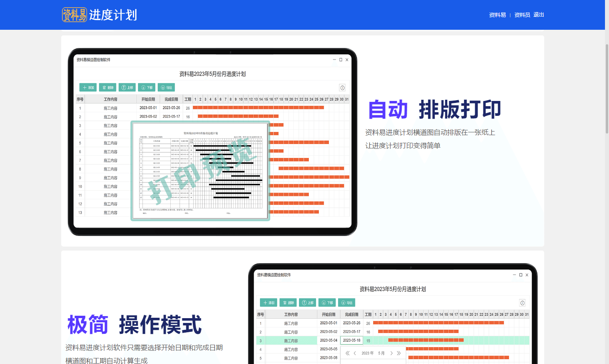Click the 15 duration cell in the highlighted row
The width and height of the screenshot is (609, 364).
[368, 341]
